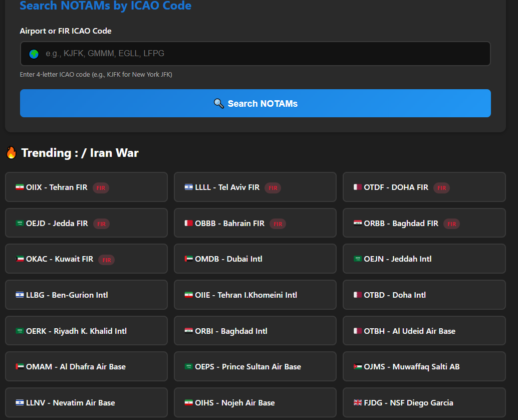Select the Kuwait flag on OKAC card
Image resolution: width=518 pixels, height=420 pixels.
[19, 259]
